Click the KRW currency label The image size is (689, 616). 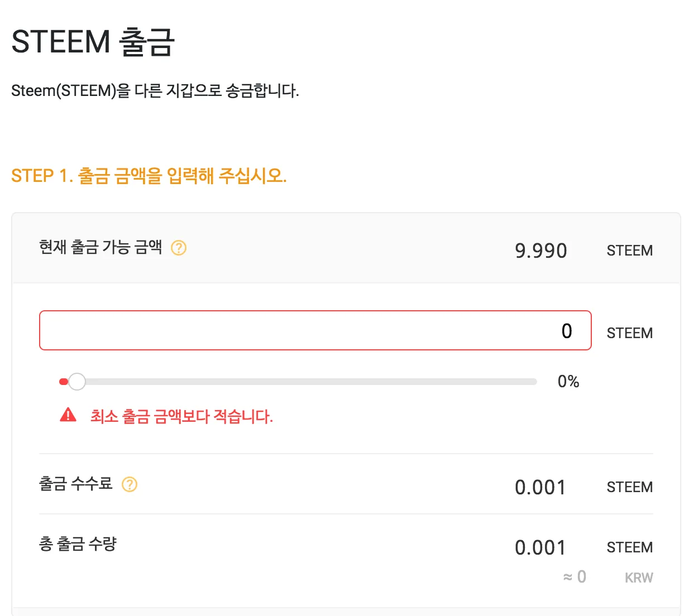point(639,577)
